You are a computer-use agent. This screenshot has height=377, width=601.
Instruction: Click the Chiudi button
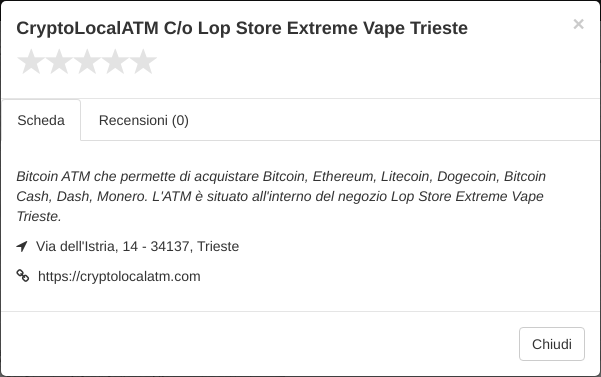[552, 344]
